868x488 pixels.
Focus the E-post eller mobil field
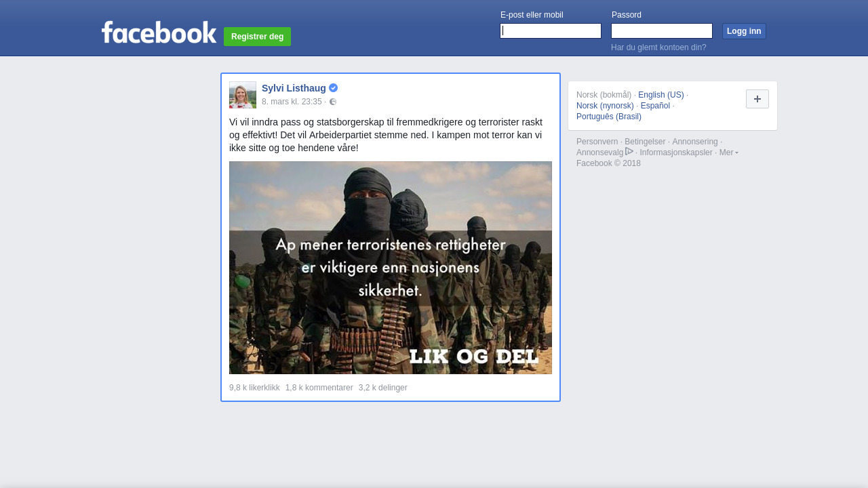[x=550, y=31]
